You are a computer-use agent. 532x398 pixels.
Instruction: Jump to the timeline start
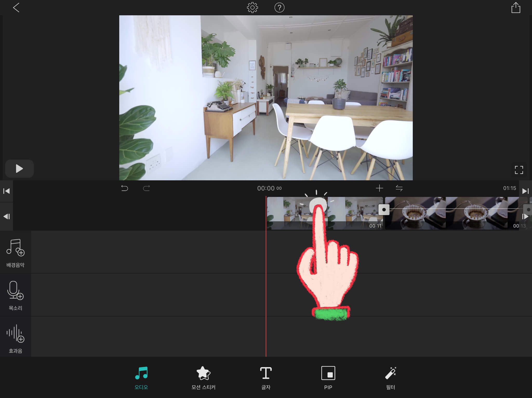[x=6, y=191]
